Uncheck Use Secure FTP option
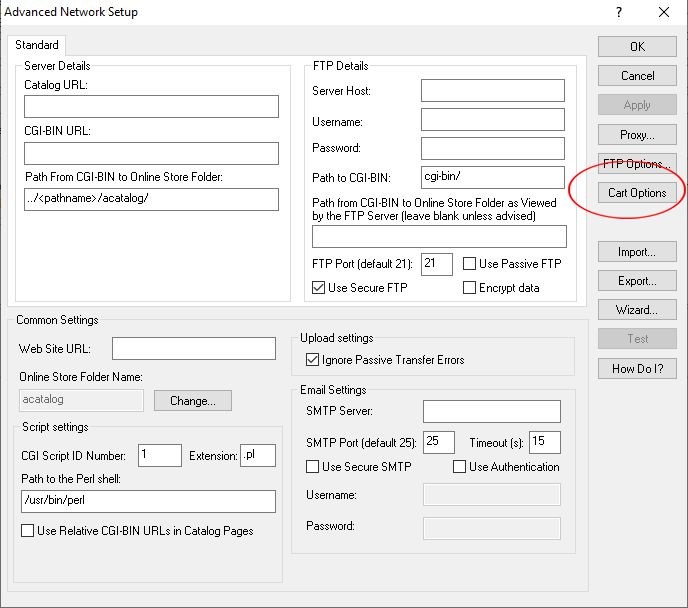The width and height of the screenshot is (688, 608). click(320, 288)
